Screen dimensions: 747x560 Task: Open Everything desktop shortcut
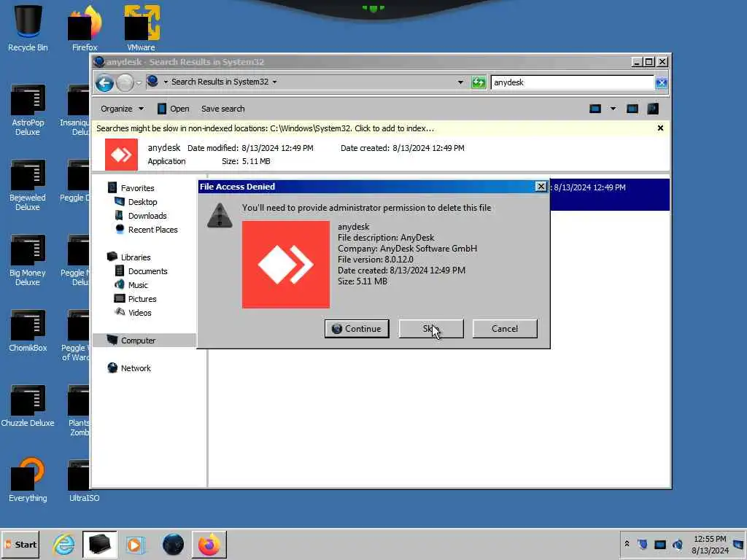tap(28, 481)
